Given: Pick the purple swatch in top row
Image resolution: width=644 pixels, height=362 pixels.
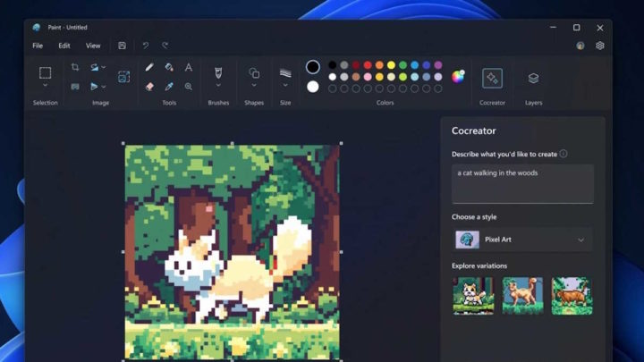Looking at the screenshot, I should [x=438, y=65].
